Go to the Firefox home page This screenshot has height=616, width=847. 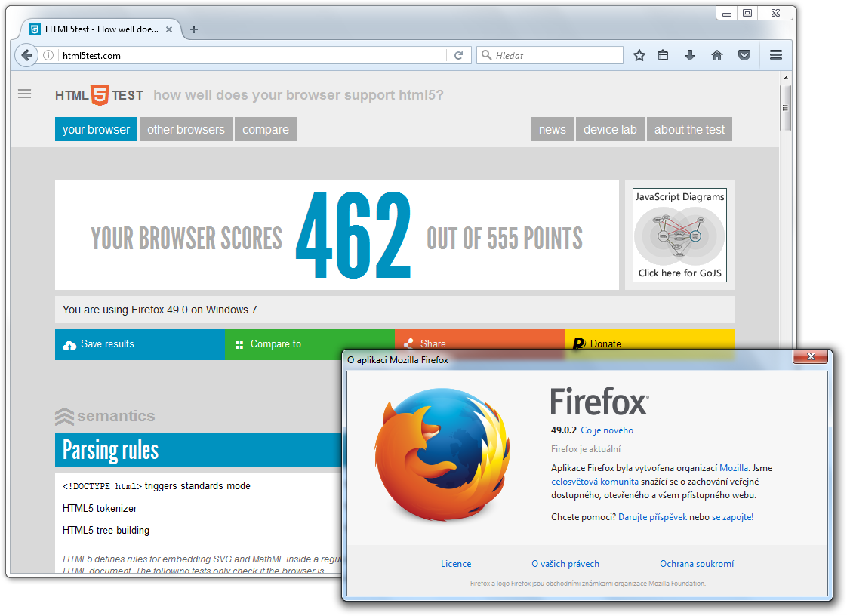point(717,55)
